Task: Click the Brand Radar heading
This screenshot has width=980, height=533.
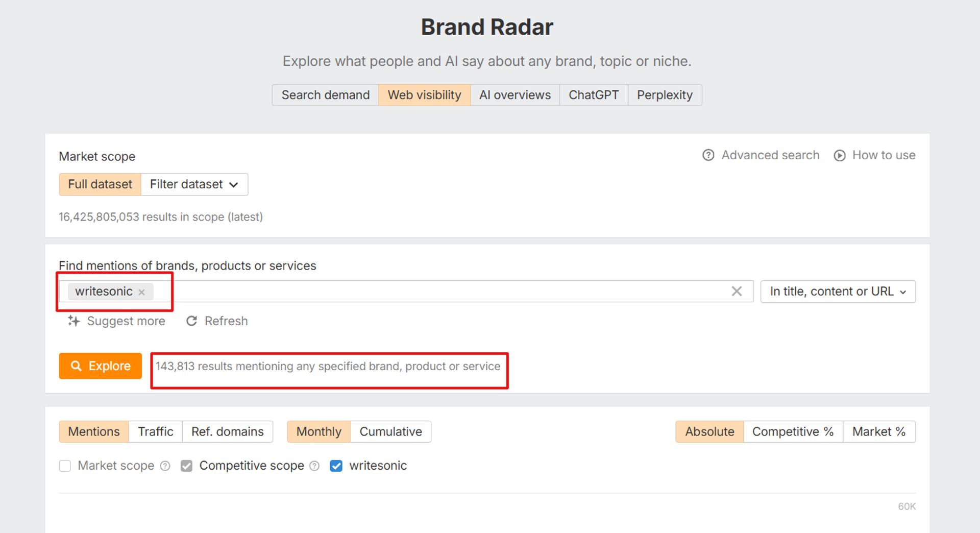Action: [487, 27]
